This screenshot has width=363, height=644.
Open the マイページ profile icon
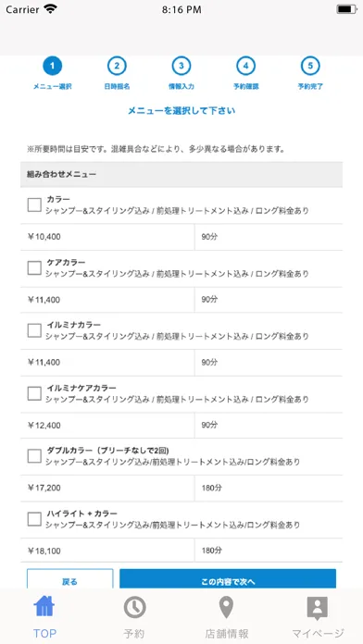pos(318,608)
